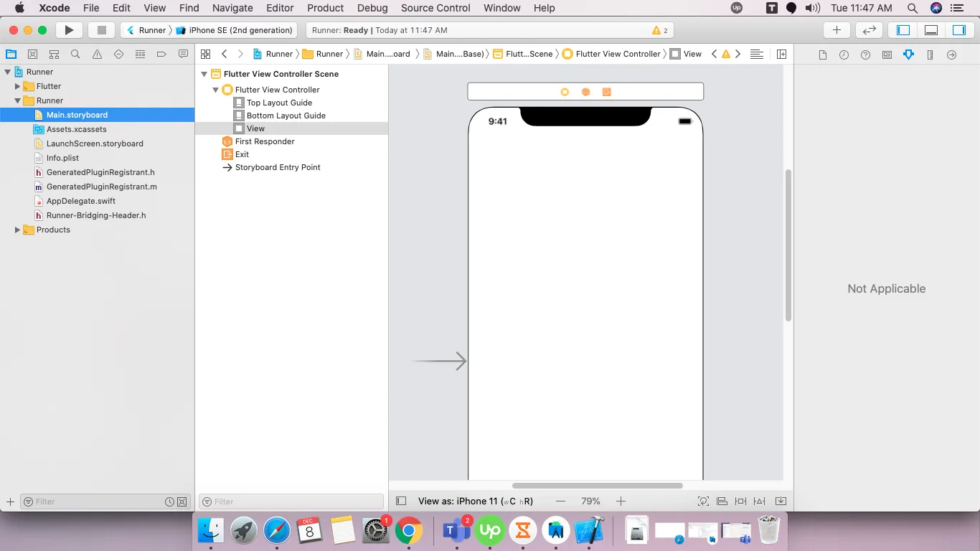Select LaunchScreen.storyboard file

(95, 143)
